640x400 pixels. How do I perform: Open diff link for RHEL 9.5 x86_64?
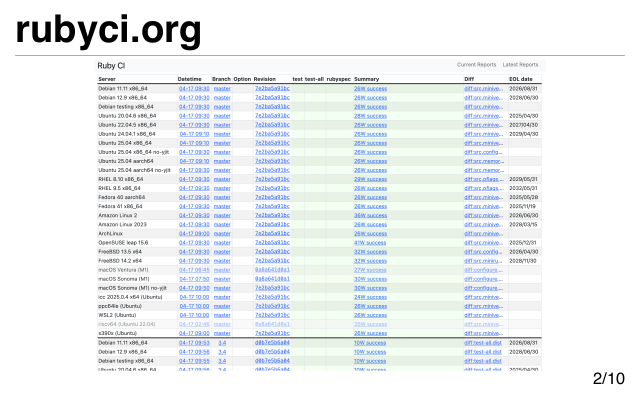pos(484,188)
